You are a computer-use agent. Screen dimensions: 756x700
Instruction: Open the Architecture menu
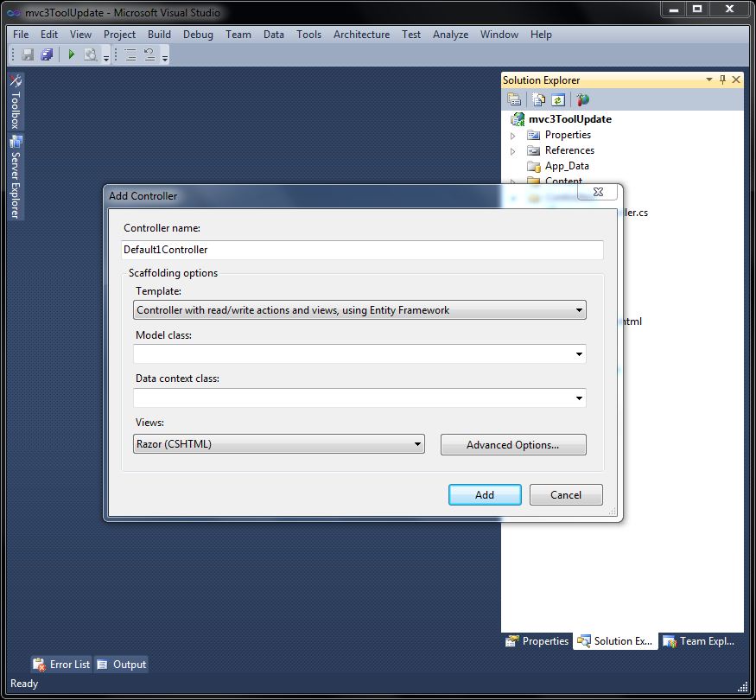(361, 35)
